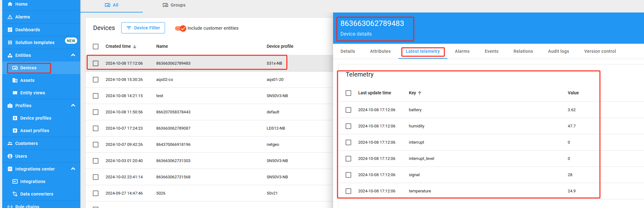This screenshot has height=208, width=644.
Task: Collapse the Integrations center chevron
Action: pos(73,169)
